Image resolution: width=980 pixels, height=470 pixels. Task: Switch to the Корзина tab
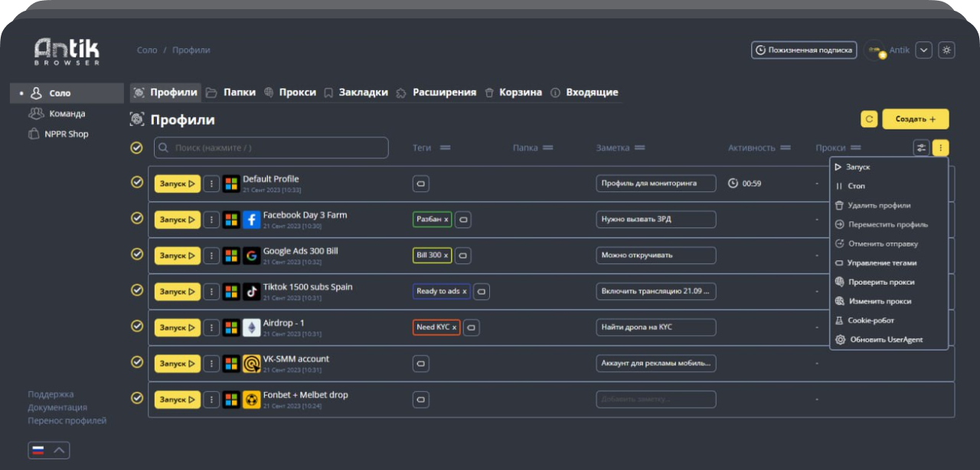click(514, 93)
